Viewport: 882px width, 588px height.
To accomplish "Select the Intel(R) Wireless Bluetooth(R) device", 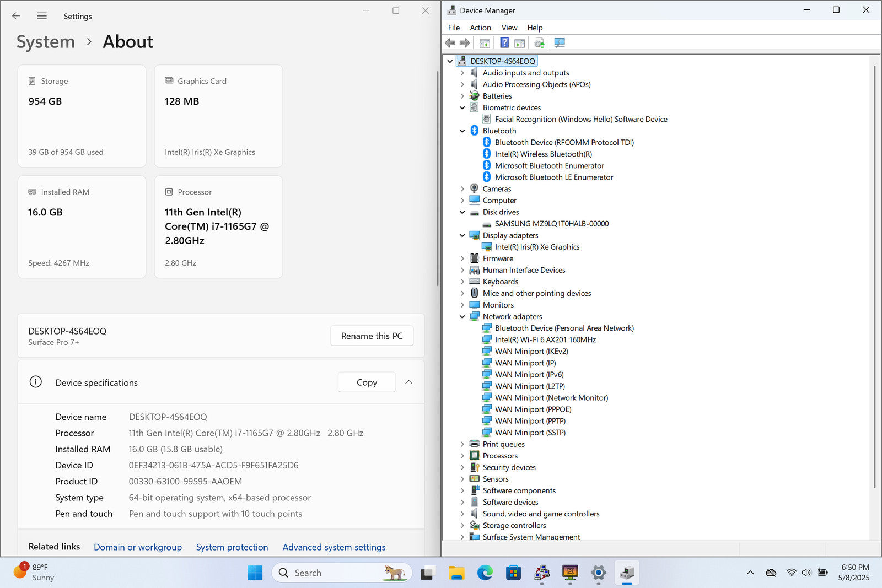I will coord(543,154).
